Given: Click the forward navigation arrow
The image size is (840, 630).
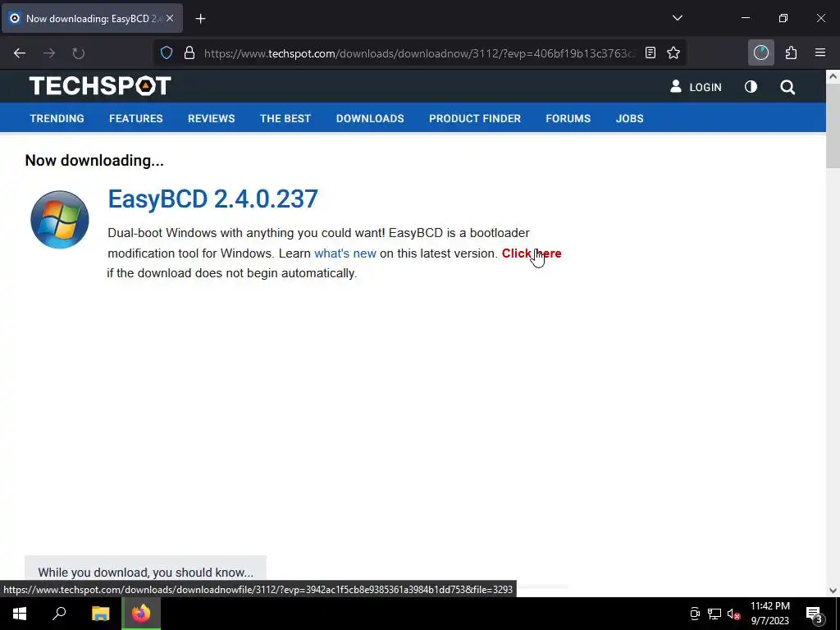Looking at the screenshot, I should click(x=49, y=53).
